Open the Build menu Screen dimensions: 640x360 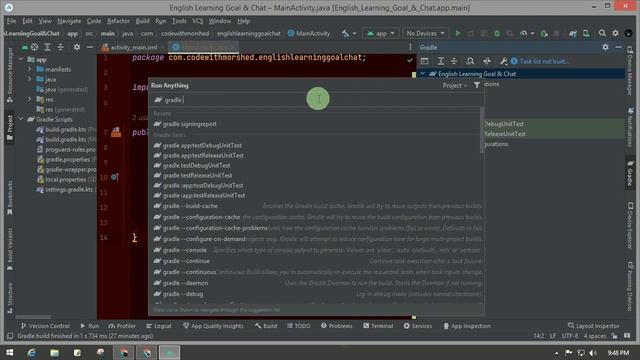(142, 21)
